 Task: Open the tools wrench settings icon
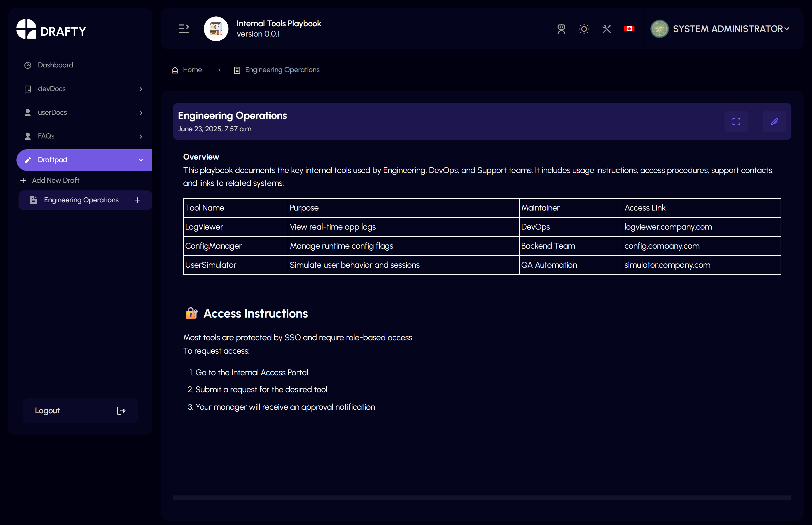(606, 29)
